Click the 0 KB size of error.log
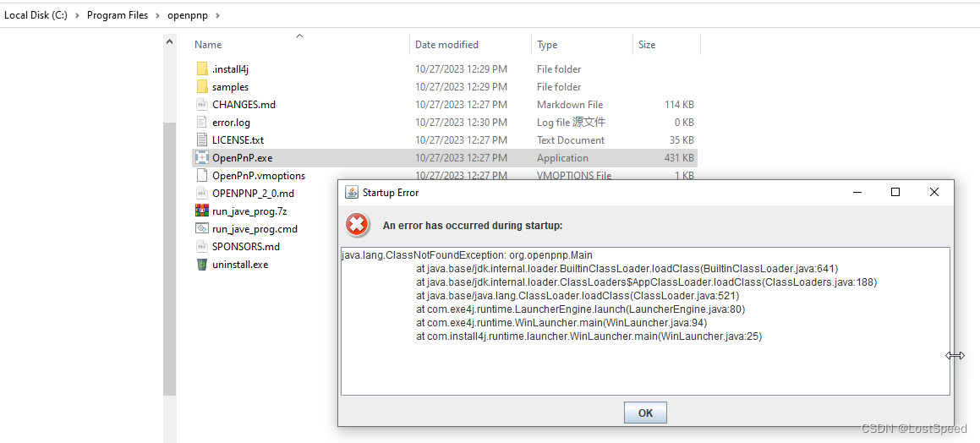The image size is (980, 443). pos(684,123)
